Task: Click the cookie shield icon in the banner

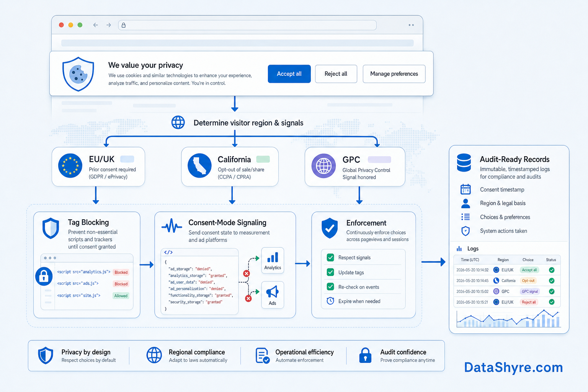Action: (x=78, y=74)
